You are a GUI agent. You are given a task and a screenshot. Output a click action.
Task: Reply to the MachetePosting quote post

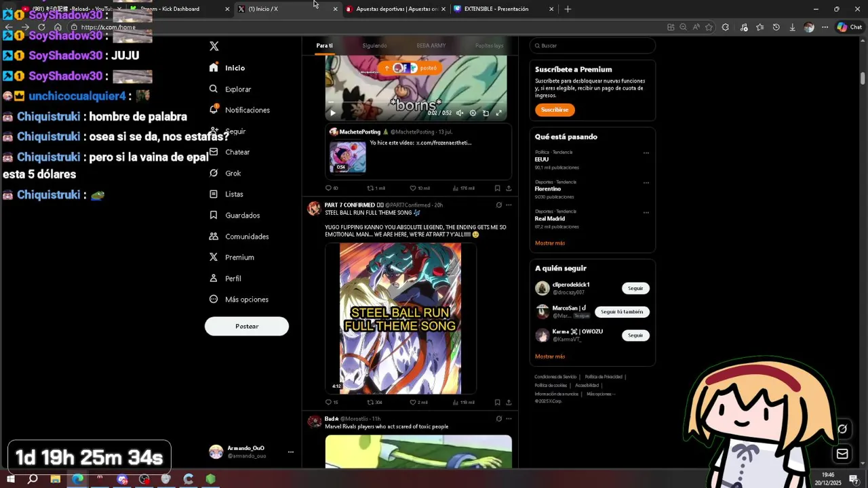tap(332, 188)
